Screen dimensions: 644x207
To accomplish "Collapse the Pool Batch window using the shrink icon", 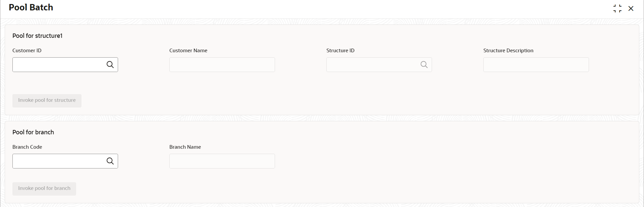I will (617, 8).
